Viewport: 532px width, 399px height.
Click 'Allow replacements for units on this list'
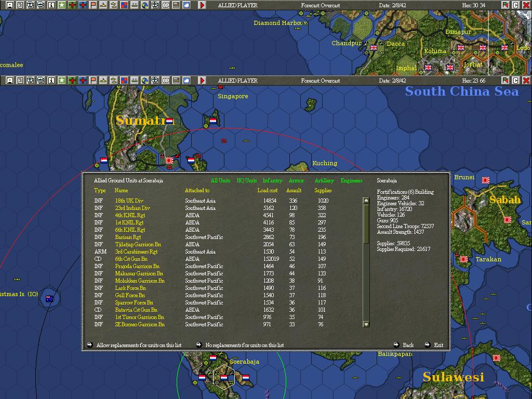pyautogui.click(x=135, y=345)
